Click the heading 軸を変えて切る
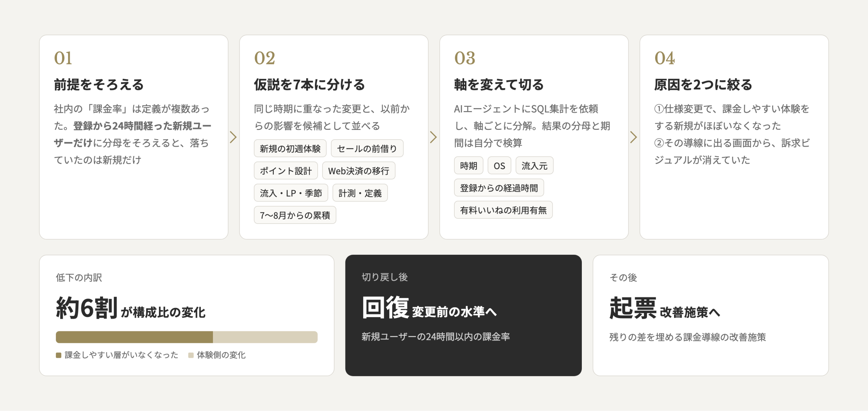The height and width of the screenshot is (413, 868). 499,84
